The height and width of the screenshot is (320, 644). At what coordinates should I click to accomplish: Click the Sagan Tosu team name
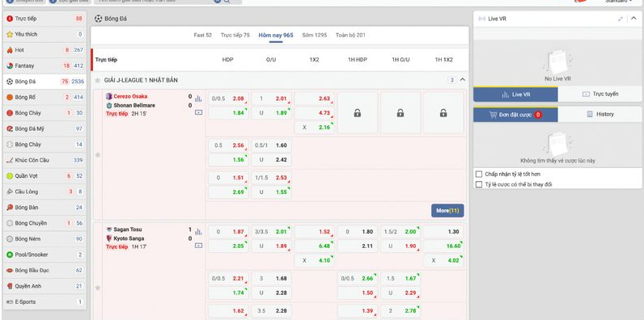click(x=127, y=229)
